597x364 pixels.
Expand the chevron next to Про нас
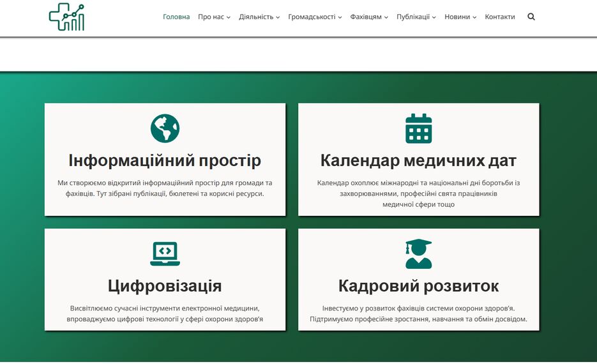pos(229,17)
